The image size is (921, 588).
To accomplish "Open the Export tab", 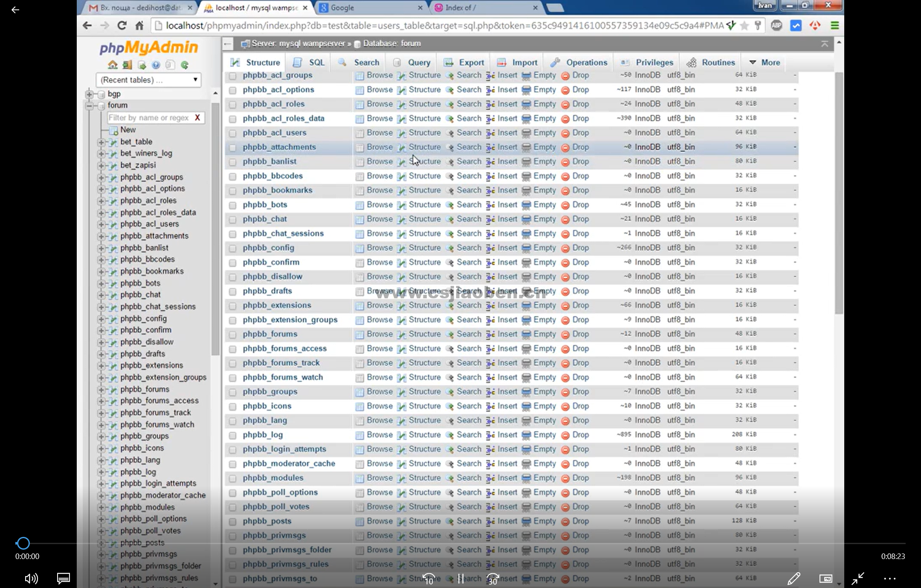I will [463, 62].
